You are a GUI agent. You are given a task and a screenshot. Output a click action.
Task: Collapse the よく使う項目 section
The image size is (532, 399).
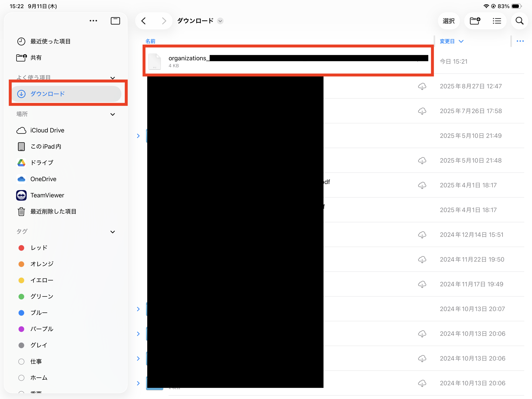[113, 78]
